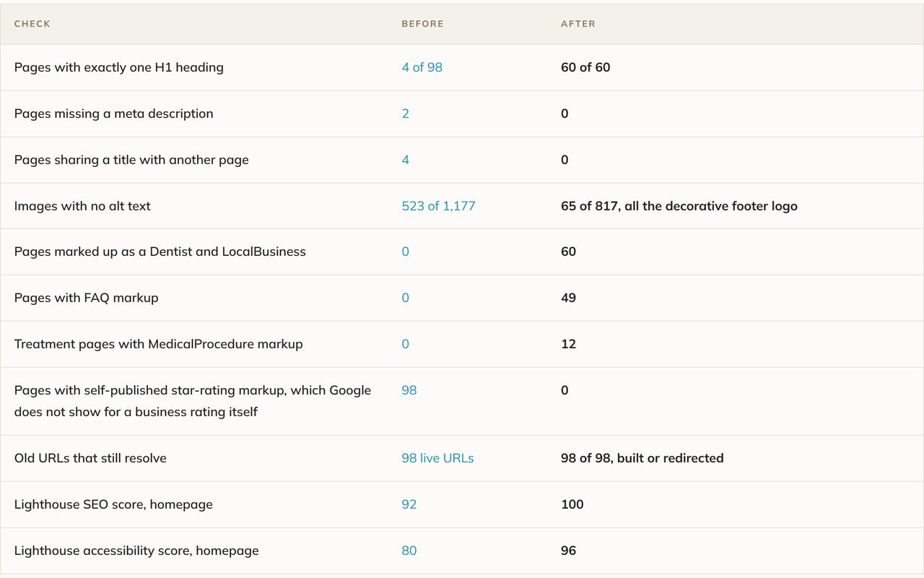Select 'Pages sharing a title with another page'
924x578 pixels.
(131, 160)
